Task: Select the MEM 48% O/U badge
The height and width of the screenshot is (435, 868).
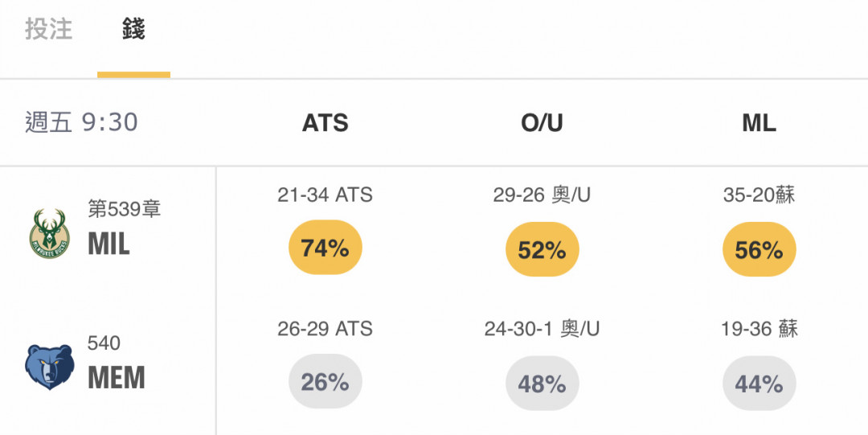Action: pos(542,384)
